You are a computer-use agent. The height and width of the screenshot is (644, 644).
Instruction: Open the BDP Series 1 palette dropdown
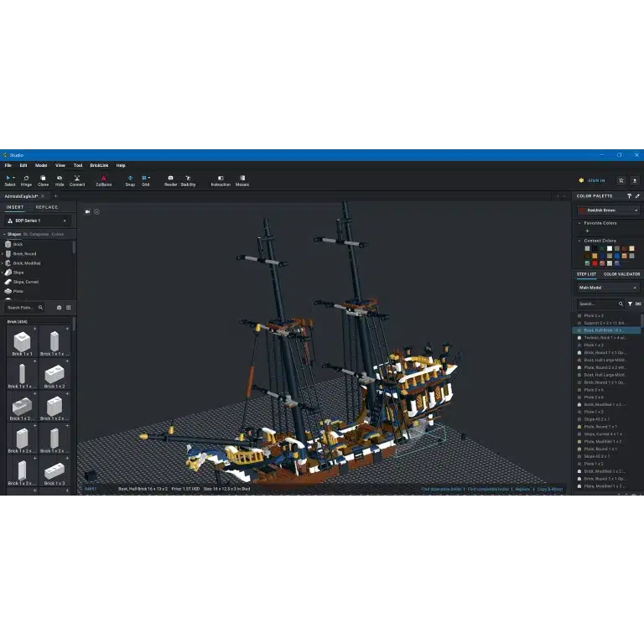[x=38, y=221]
